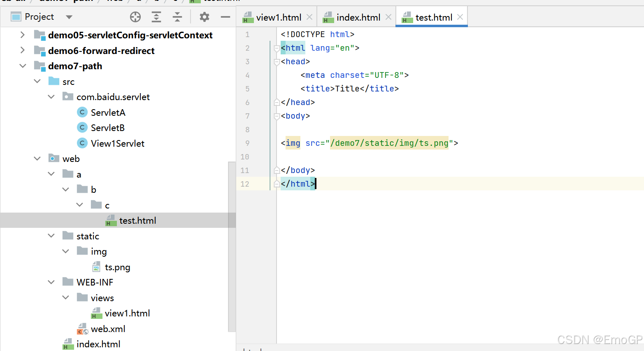644x351 pixels.
Task: Click line number 9 in gutter
Action: (x=247, y=143)
